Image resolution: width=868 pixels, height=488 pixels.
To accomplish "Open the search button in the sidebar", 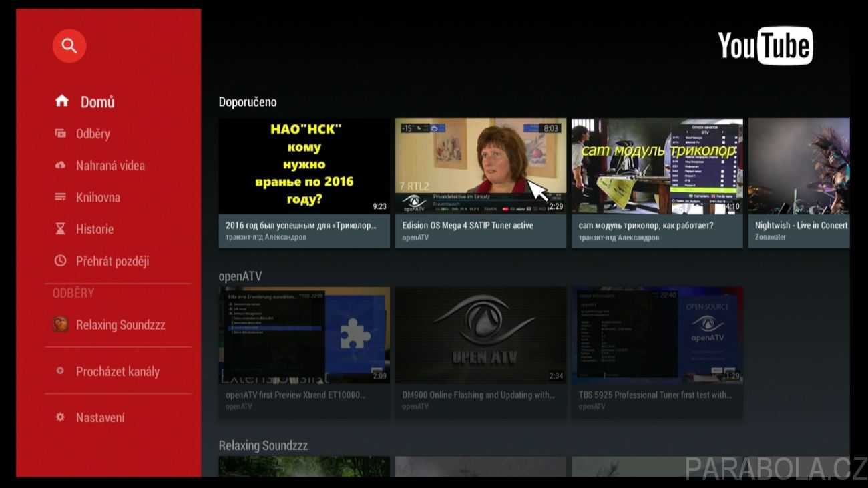I will point(69,46).
